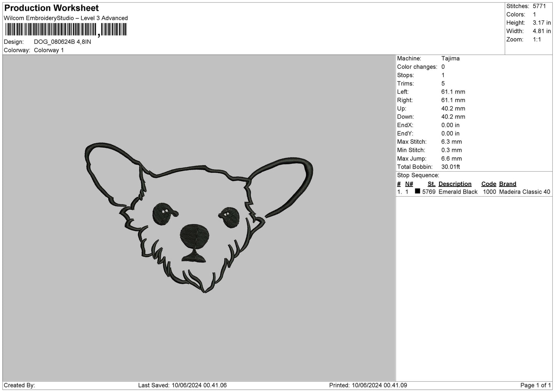The image size is (555, 392).
Task: Click the Trims value 5
Action: tap(443, 84)
